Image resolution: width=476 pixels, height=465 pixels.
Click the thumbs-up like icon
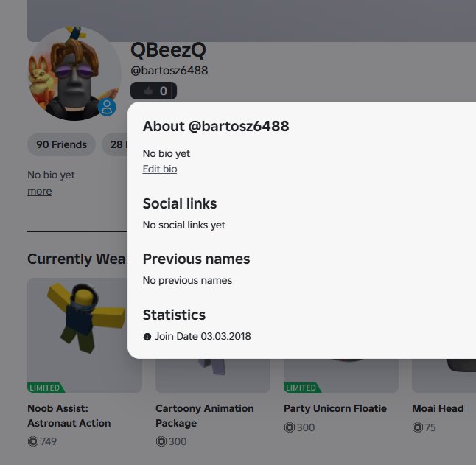coord(148,91)
